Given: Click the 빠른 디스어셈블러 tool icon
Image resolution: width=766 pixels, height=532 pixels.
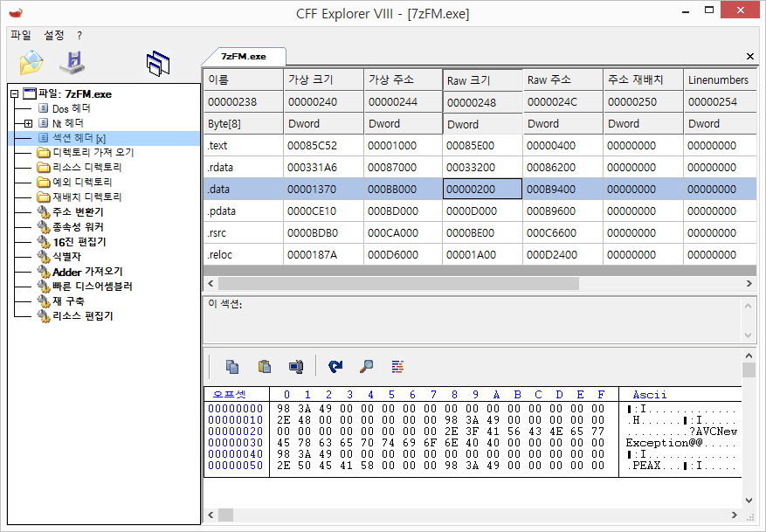Looking at the screenshot, I should [x=44, y=287].
